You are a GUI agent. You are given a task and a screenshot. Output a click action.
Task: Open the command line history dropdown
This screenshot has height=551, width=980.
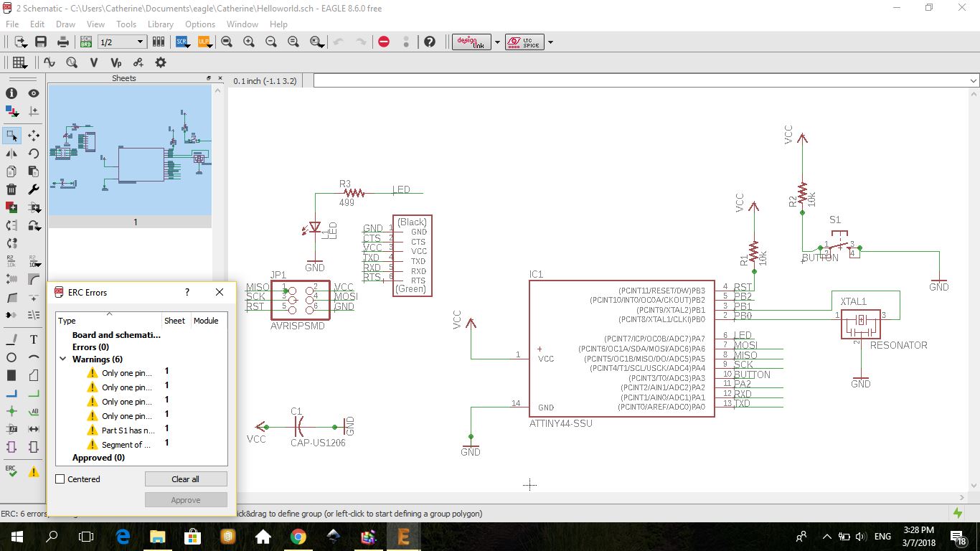click(973, 81)
